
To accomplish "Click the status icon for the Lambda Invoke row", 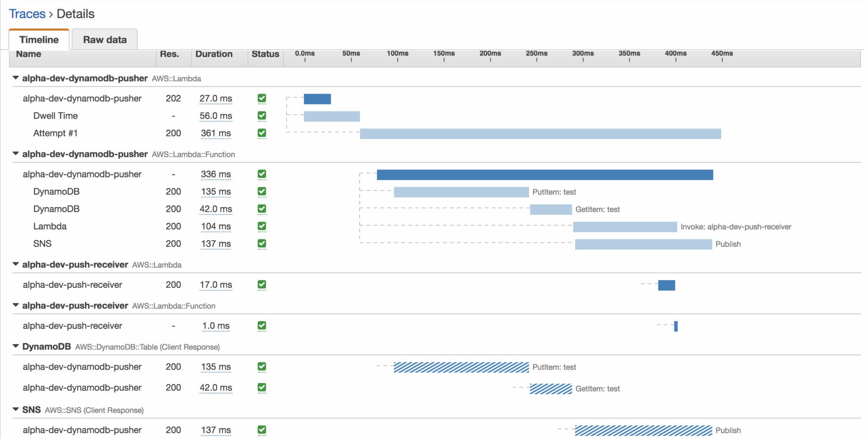I will pos(262,226).
